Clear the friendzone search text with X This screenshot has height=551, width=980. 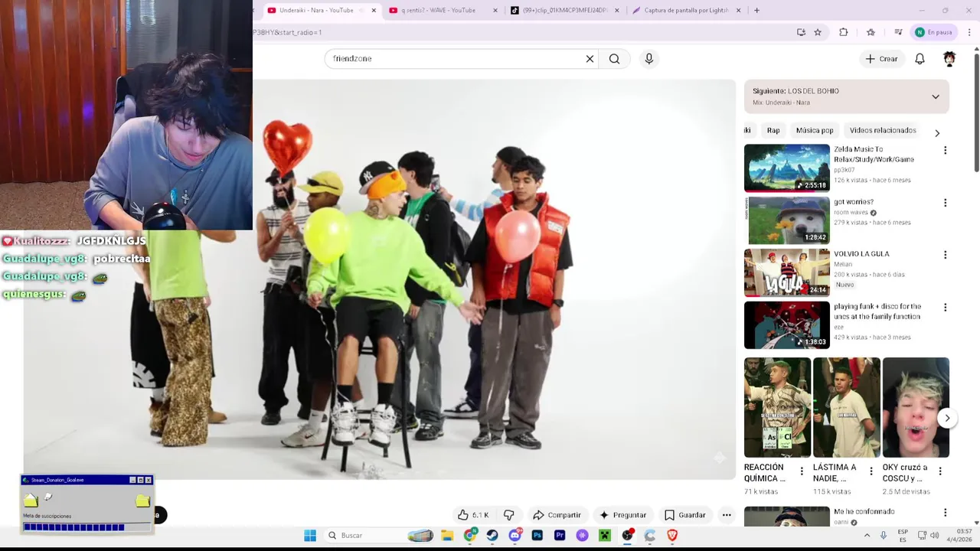[590, 59]
